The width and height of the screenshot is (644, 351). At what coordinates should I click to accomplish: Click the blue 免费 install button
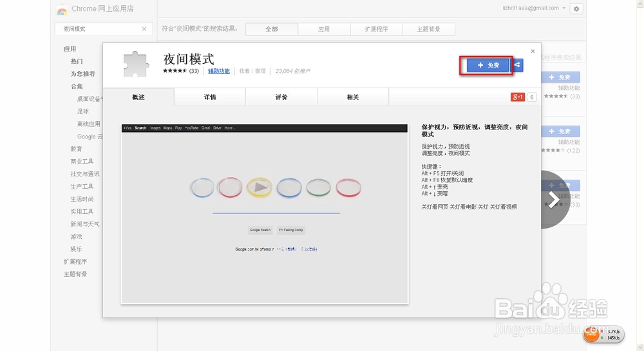pyautogui.click(x=488, y=65)
